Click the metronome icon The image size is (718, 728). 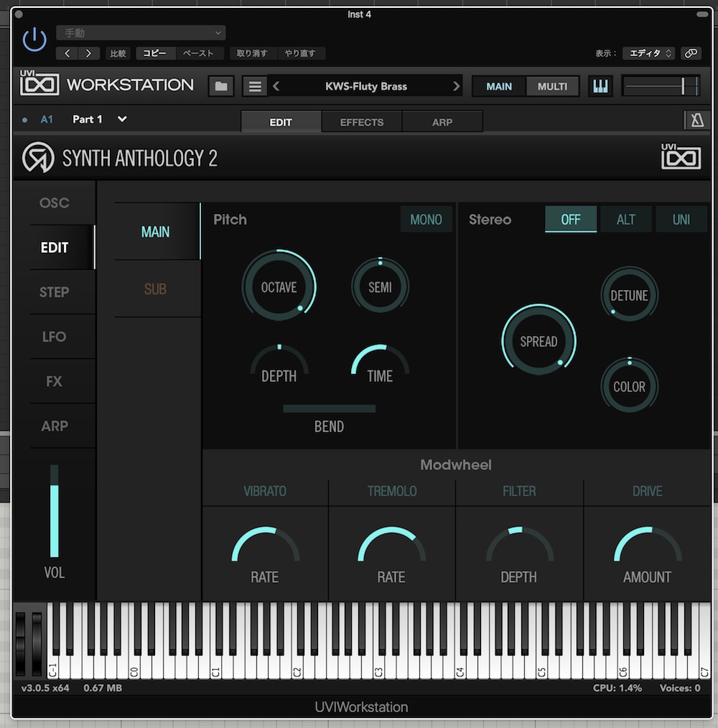click(x=696, y=121)
